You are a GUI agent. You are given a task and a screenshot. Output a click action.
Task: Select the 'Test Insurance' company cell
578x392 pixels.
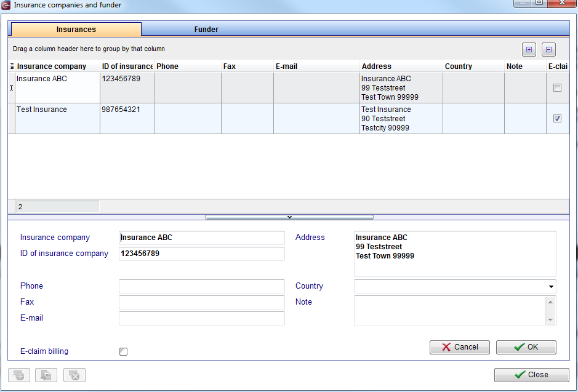[x=57, y=118]
